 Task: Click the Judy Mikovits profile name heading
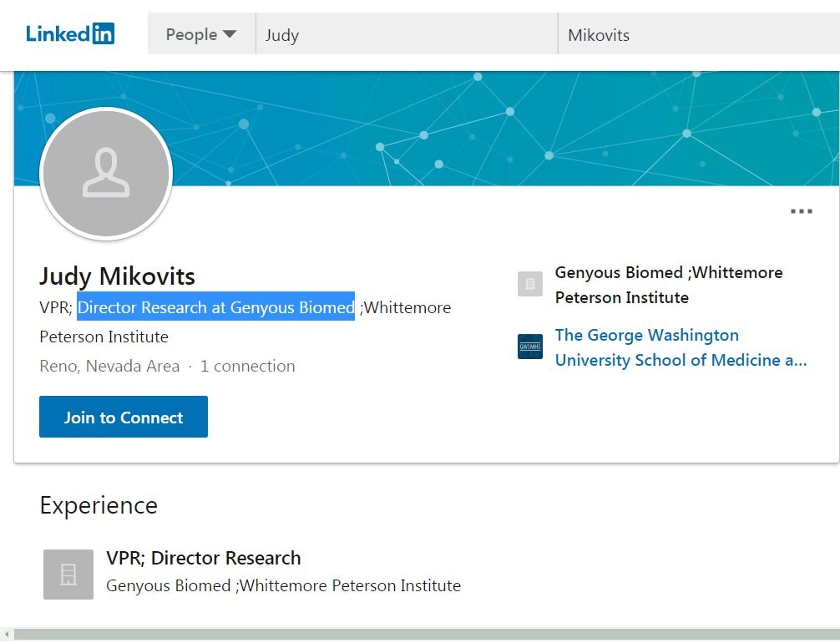pos(117,276)
